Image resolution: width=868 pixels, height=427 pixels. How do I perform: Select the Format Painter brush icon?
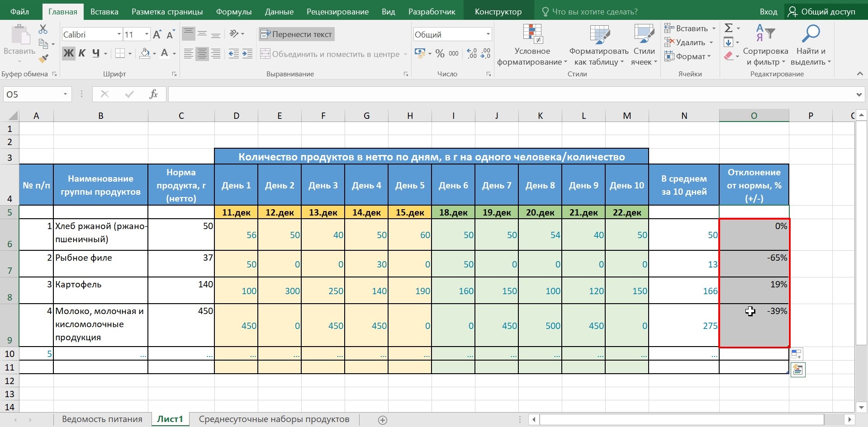(43, 58)
